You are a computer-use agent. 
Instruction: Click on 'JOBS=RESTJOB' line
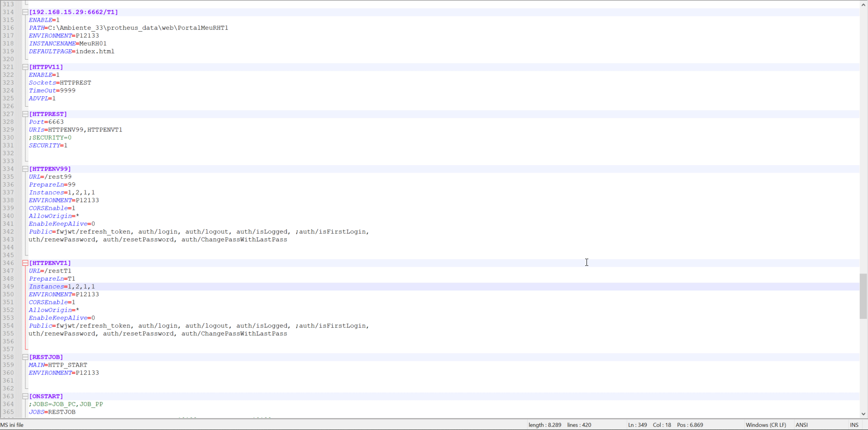(52, 412)
